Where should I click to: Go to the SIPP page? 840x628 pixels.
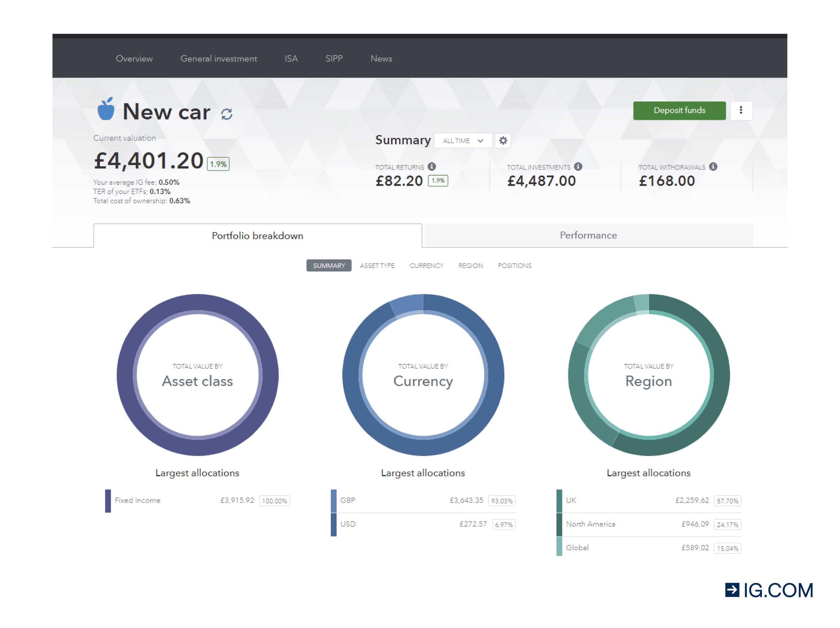point(334,58)
